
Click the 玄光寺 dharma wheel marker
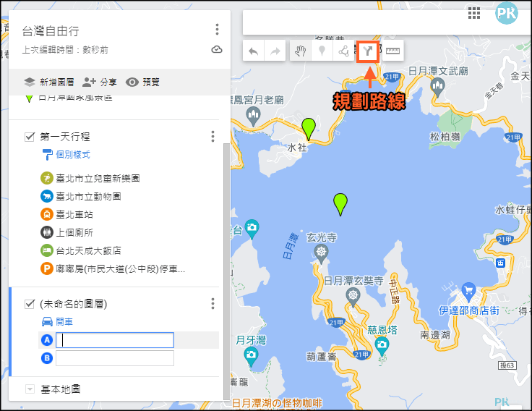321,254
